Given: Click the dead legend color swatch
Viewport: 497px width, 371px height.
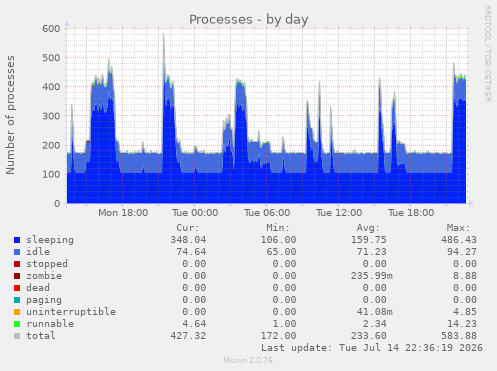Looking at the screenshot, I should [x=17, y=288].
